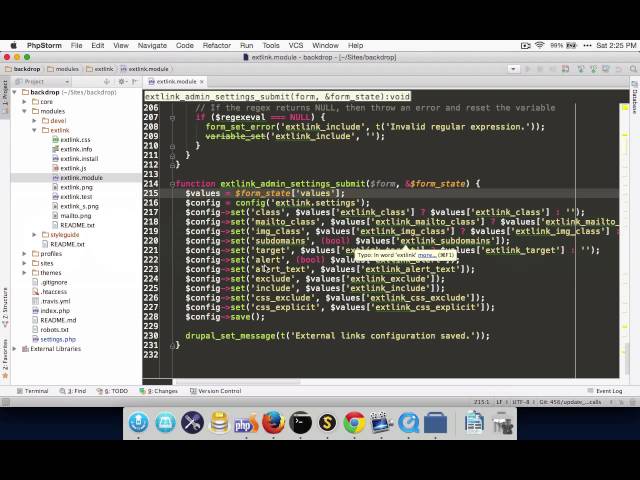Screen dimensions: 640x480
Task: Close the extlink.module editor tab
Action: point(202,82)
